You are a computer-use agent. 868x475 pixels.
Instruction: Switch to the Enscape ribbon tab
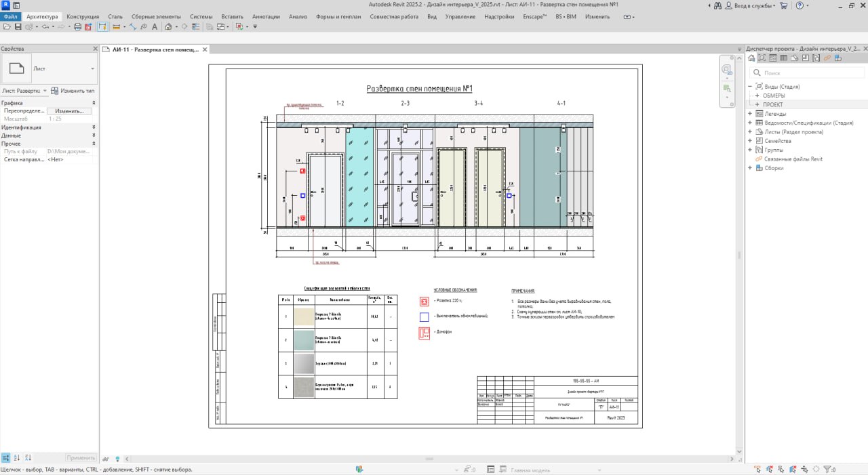(x=535, y=16)
